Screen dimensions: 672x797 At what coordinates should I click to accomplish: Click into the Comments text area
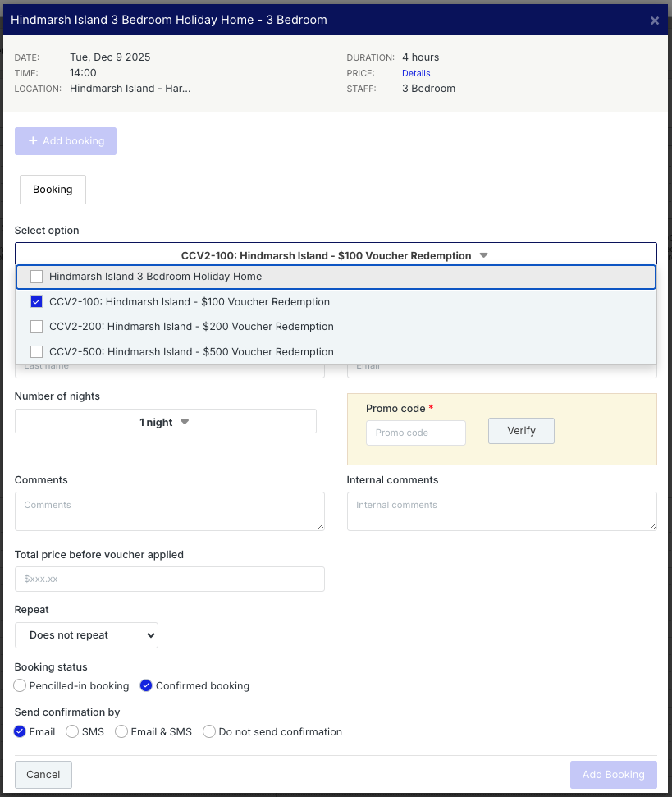click(169, 511)
